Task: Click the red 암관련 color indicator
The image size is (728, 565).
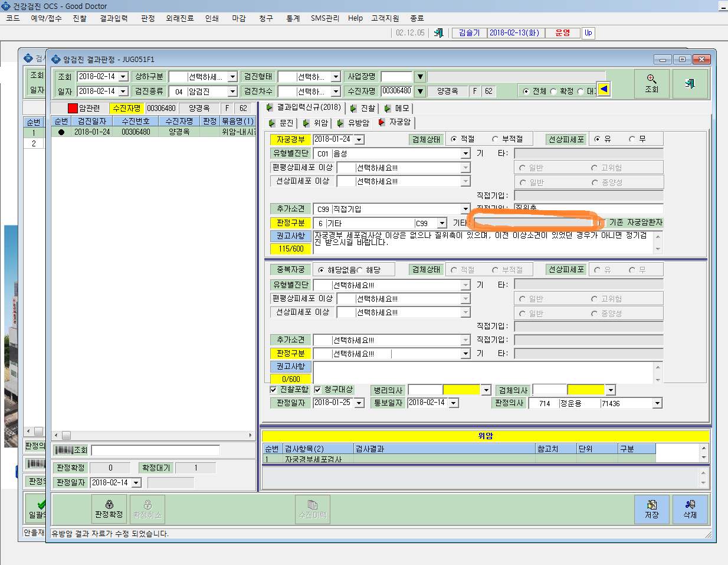Action: coord(73,108)
